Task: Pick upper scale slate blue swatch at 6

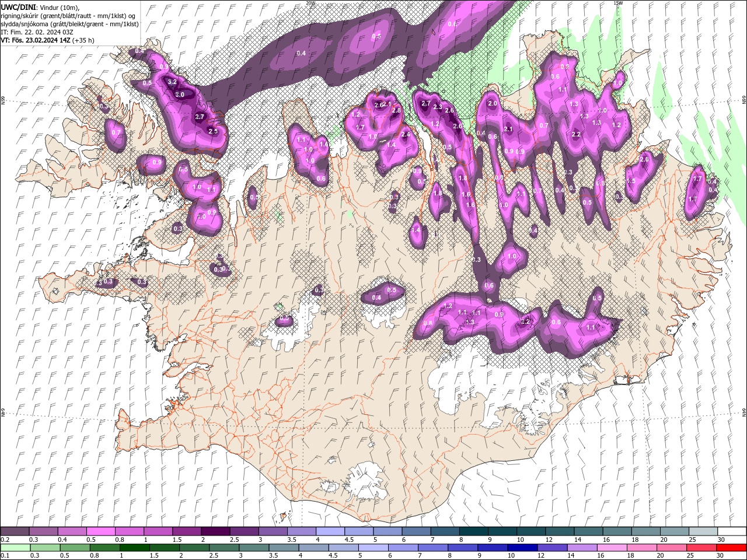Action: click(x=416, y=531)
